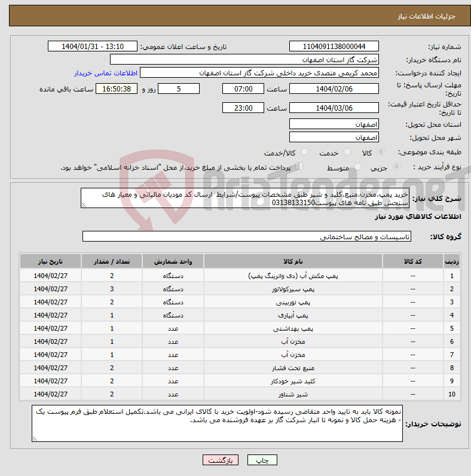Click the general need description text area
471x476 pixels.
click(x=245, y=198)
